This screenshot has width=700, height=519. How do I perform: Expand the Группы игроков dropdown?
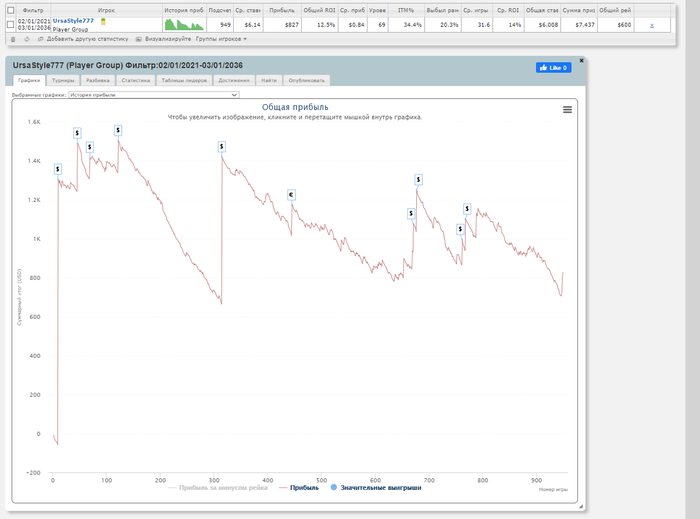pos(221,39)
